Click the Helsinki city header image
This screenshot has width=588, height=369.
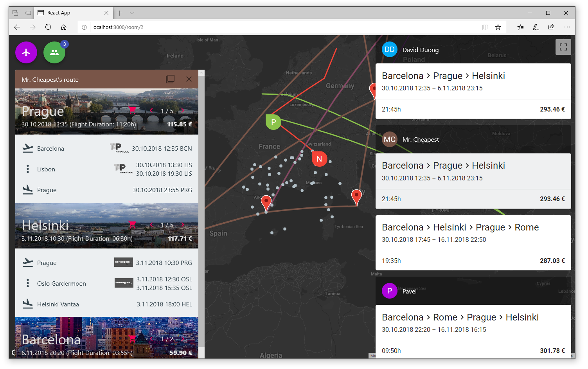tap(107, 225)
